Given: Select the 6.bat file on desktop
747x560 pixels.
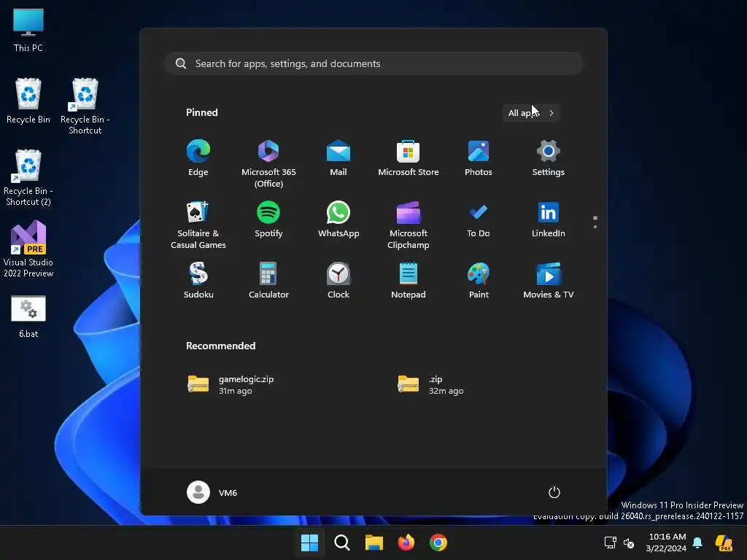Looking at the screenshot, I should [28, 316].
